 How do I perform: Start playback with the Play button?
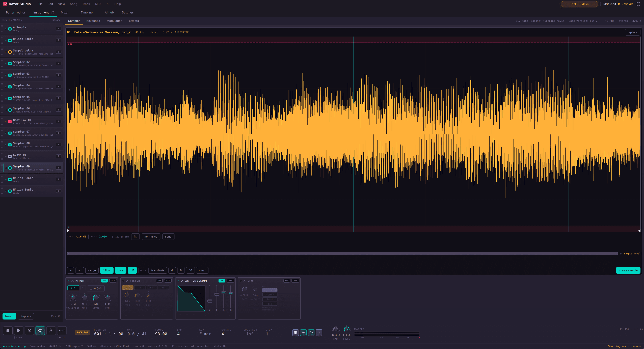18,331
